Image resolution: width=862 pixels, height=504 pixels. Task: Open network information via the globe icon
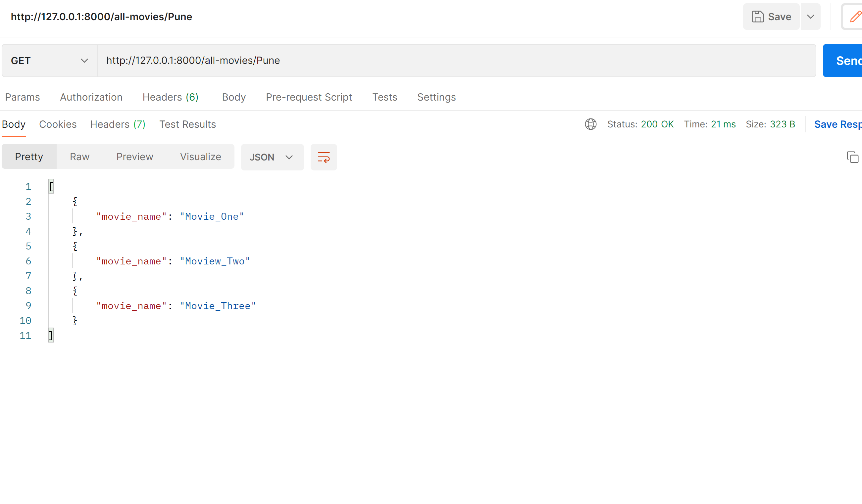tap(591, 124)
